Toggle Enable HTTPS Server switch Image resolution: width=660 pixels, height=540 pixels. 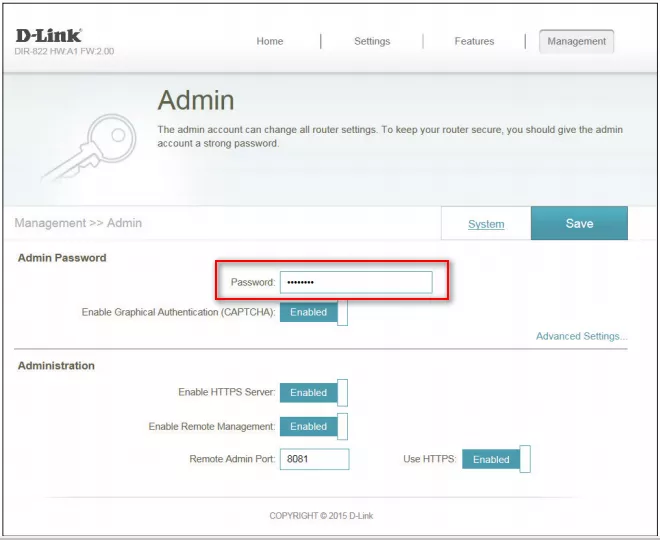pyautogui.click(x=314, y=393)
